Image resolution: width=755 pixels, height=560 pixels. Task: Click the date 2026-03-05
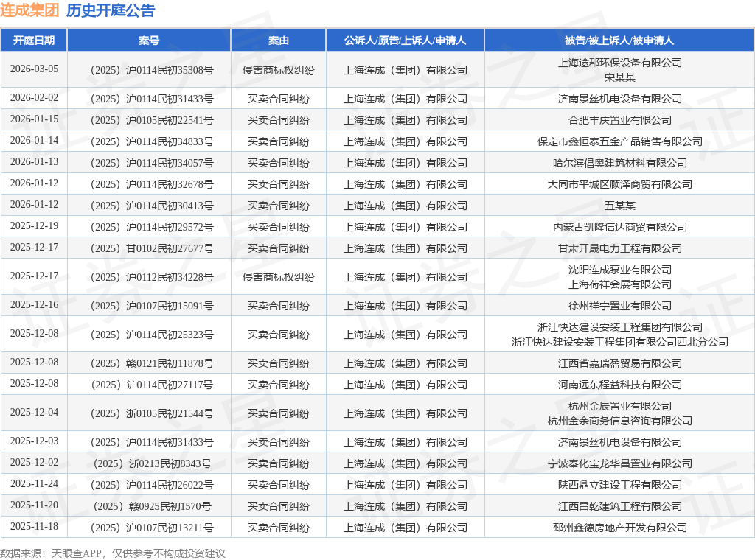(34, 69)
